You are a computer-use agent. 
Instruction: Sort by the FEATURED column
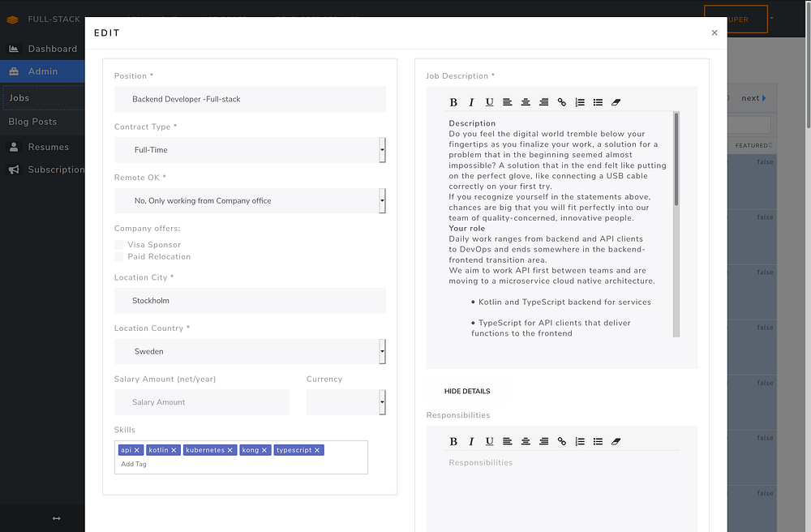(753, 145)
